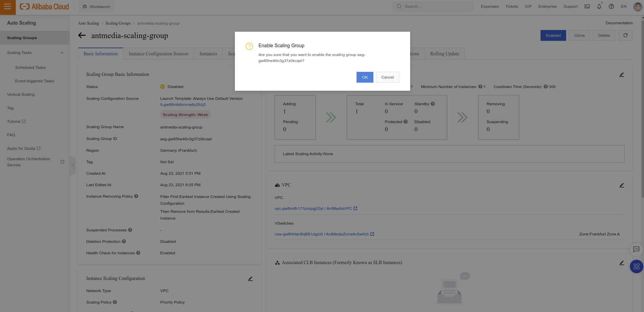Switch to the Instances tab

pyautogui.click(x=208, y=54)
